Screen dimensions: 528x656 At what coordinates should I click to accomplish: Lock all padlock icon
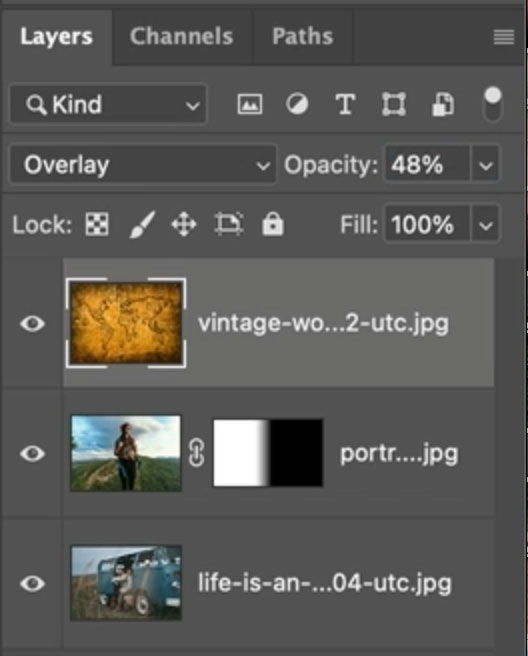(x=273, y=223)
